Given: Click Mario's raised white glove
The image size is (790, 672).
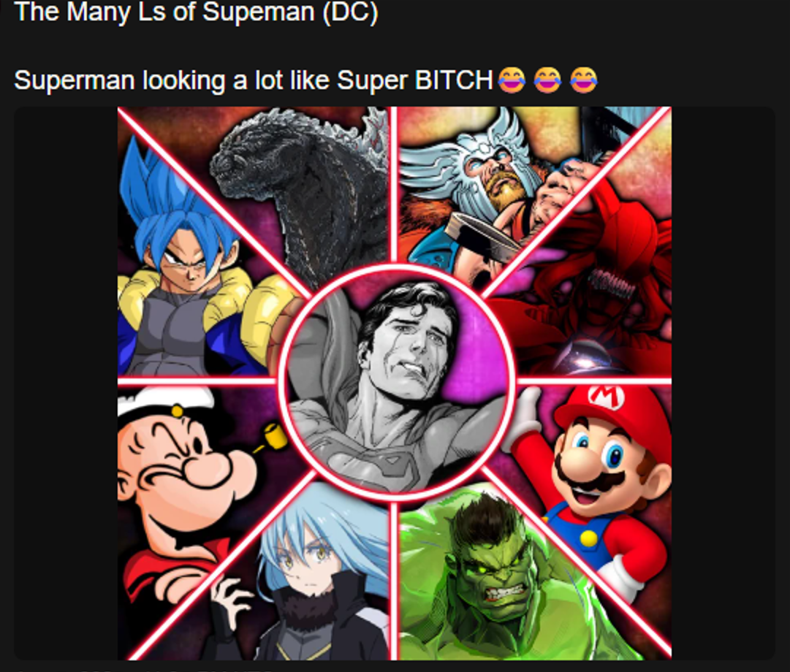Looking at the screenshot, I should (523, 418).
